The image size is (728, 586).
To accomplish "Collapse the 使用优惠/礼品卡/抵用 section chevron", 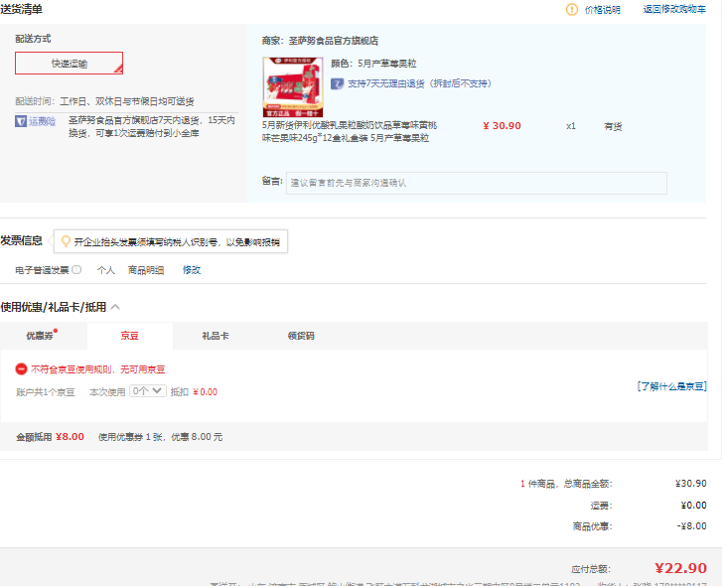I will pyautogui.click(x=115, y=307).
